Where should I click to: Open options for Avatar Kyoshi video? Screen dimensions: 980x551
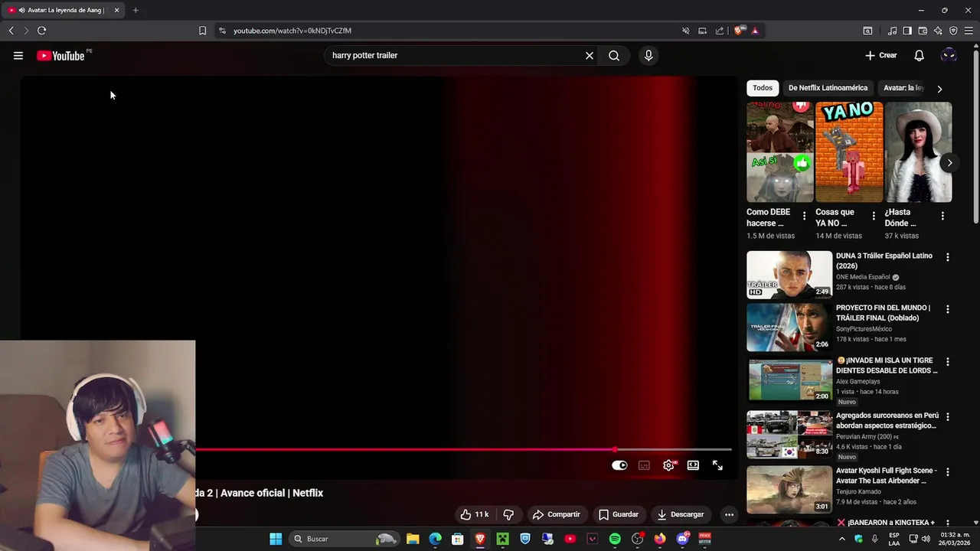click(x=948, y=472)
